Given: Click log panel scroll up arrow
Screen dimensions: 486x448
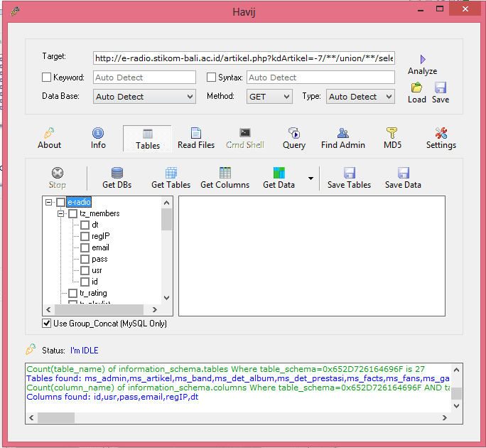Looking at the screenshot, I should [456, 370].
